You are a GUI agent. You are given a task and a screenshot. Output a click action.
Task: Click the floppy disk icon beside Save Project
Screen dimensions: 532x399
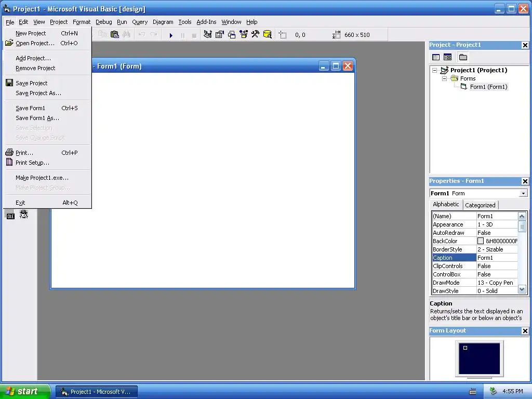tap(9, 83)
